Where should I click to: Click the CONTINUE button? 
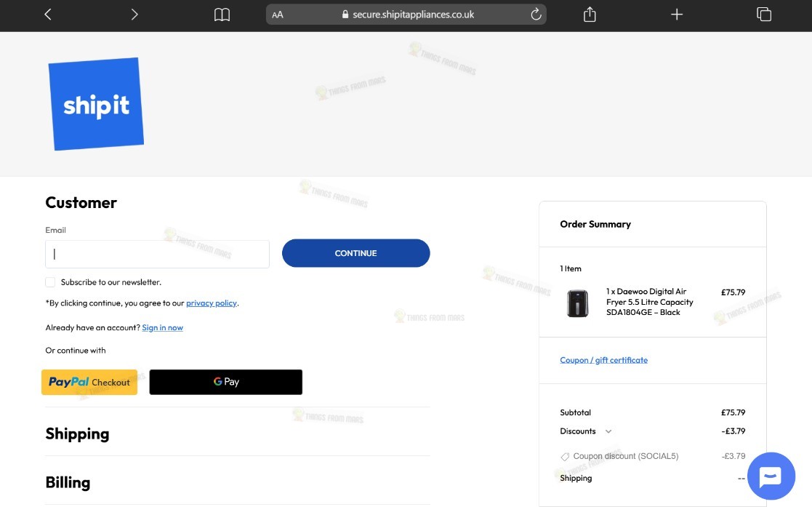[x=355, y=253]
